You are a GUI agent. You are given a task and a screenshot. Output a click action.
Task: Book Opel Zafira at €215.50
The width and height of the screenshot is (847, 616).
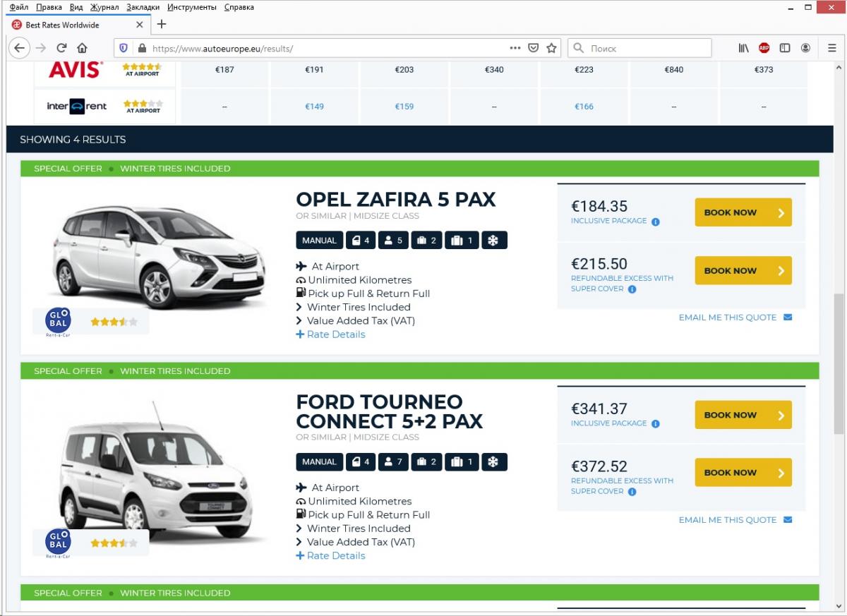tap(743, 270)
